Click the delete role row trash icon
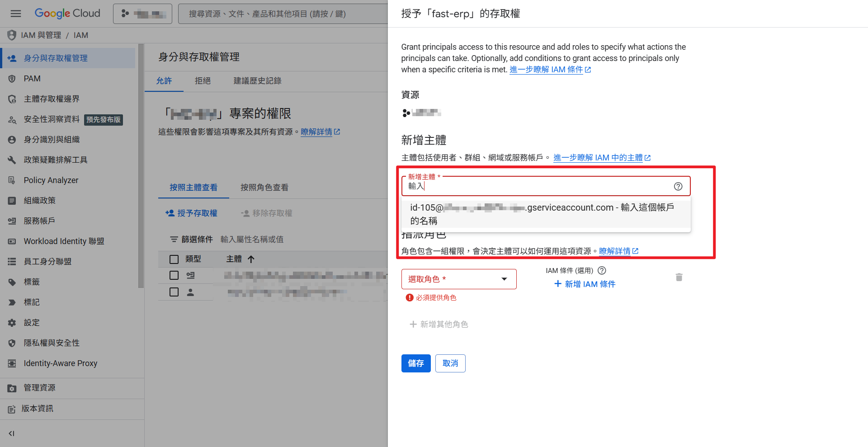868x447 pixels. point(679,277)
